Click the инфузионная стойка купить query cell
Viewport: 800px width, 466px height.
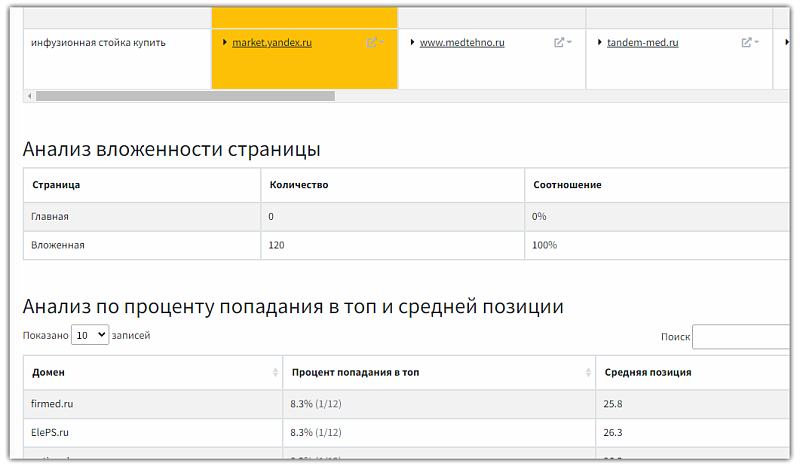tap(105, 43)
